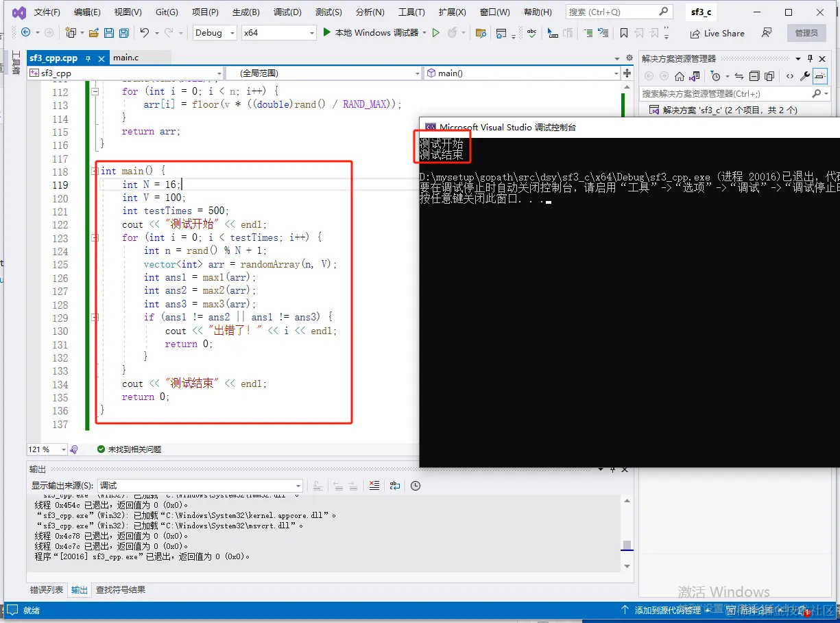Switch to the 查找符号结果 tab
The image size is (840, 623).
click(x=120, y=589)
